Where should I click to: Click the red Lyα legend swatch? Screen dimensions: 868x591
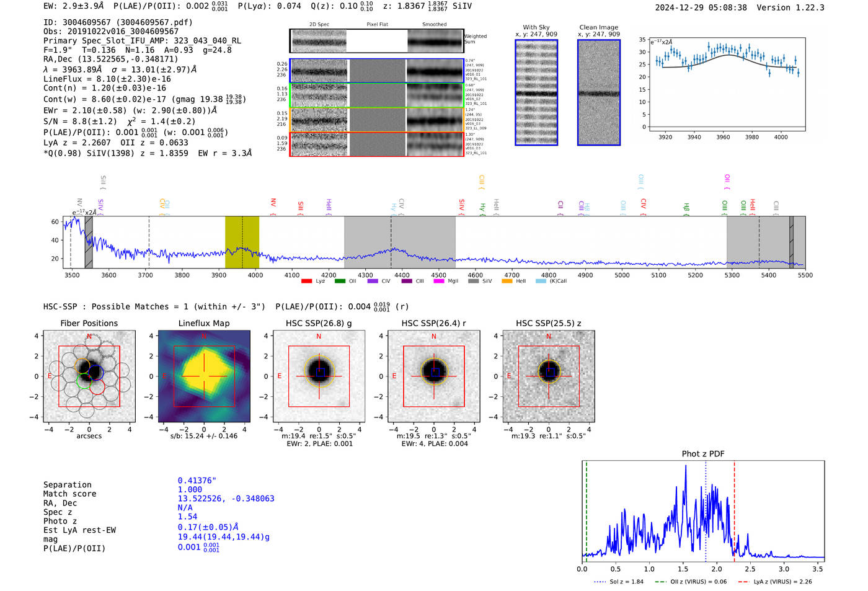tap(306, 282)
